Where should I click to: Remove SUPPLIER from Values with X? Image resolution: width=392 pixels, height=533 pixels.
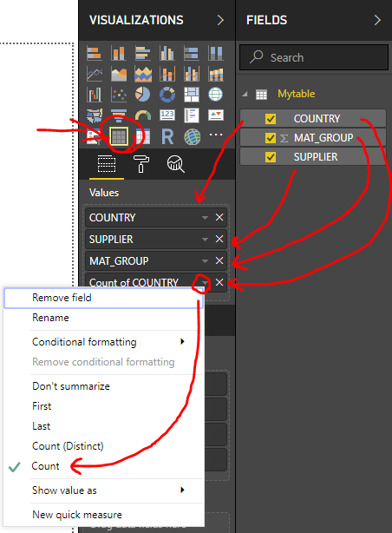[x=219, y=239]
